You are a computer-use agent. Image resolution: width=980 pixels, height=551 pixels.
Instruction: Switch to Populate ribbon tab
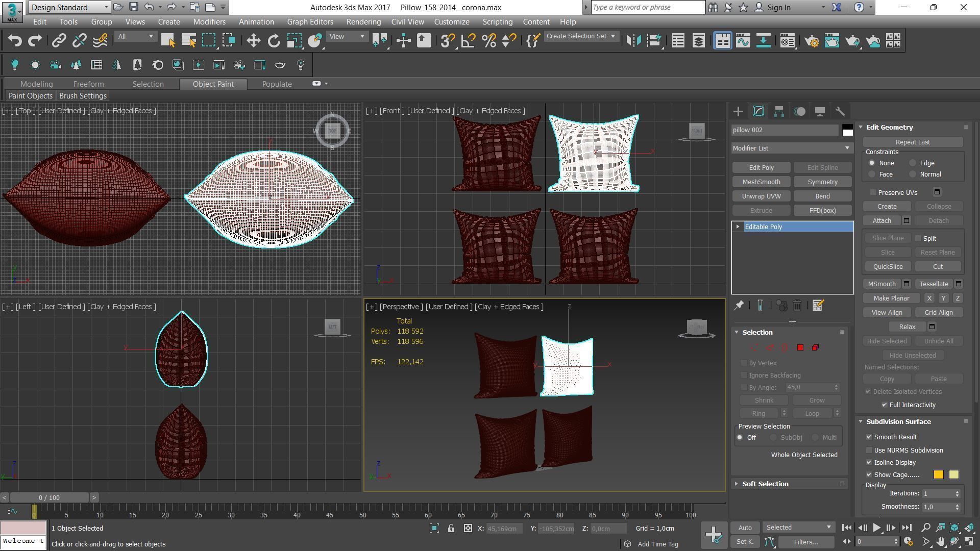click(277, 84)
